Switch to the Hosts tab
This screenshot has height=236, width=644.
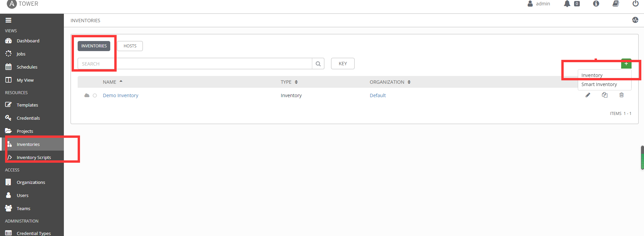130,46
